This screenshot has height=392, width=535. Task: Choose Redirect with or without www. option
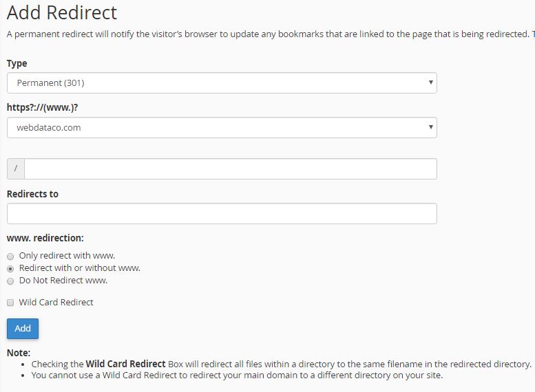[x=10, y=269]
